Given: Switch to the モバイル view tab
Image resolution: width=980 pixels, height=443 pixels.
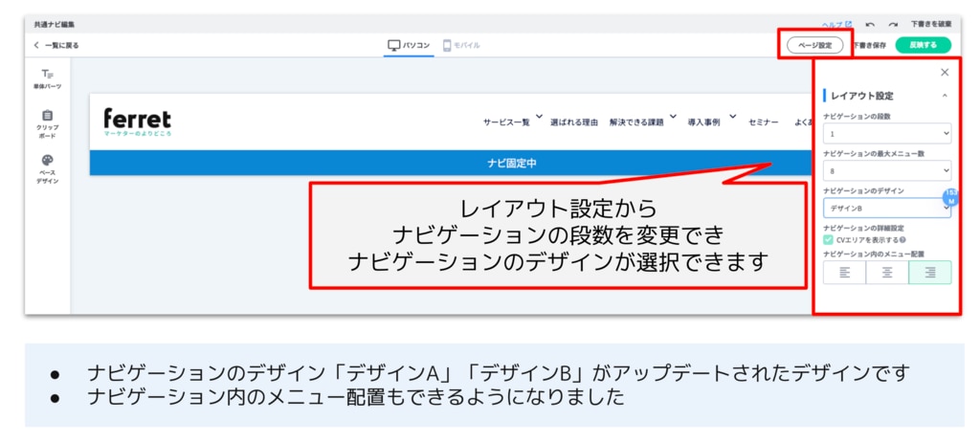Looking at the screenshot, I should 461,45.
